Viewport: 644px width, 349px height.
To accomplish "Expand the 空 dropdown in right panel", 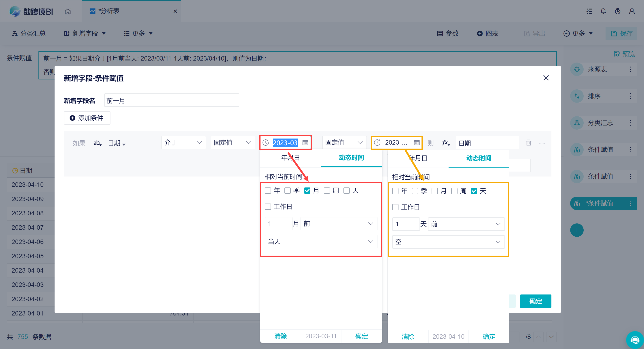I will (x=448, y=242).
